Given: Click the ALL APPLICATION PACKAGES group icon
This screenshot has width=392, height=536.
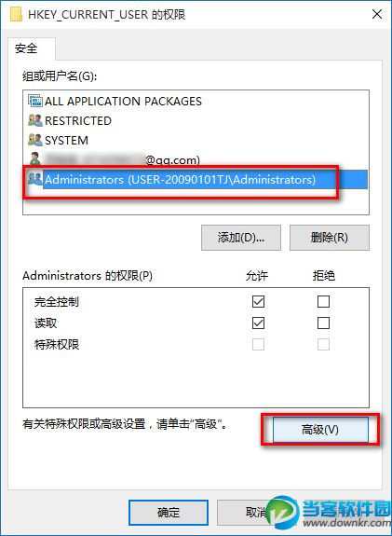Looking at the screenshot, I should 34,101.
